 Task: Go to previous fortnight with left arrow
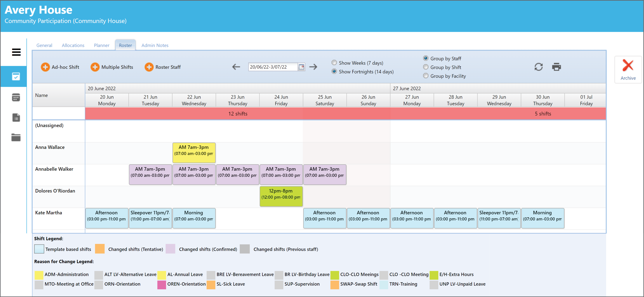point(236,67)
